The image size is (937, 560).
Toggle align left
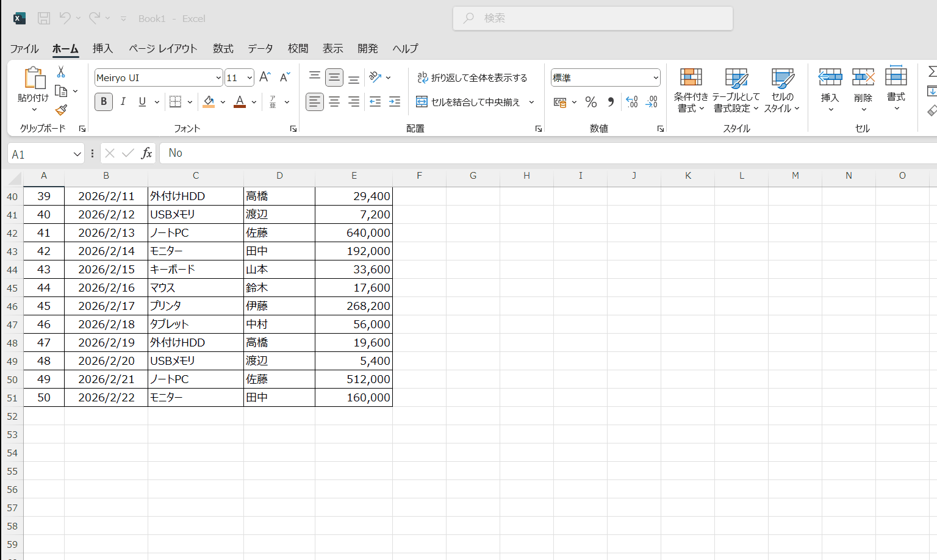coord(315,102)
